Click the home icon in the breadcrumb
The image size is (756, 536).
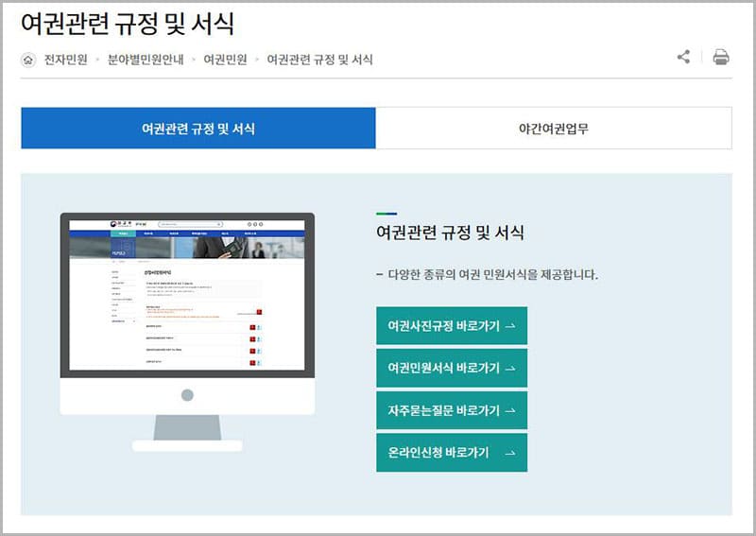28,60
